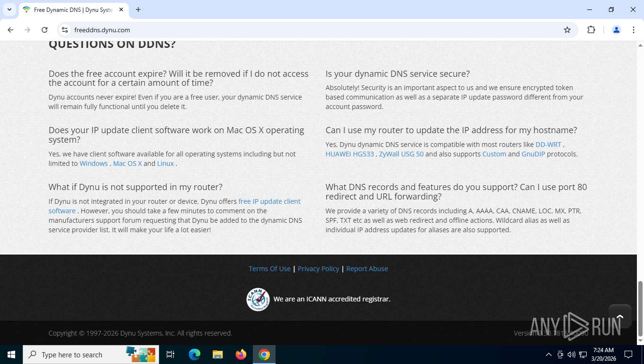
Task: Open the Chrome profile avatar
Action: coord(617,30)
